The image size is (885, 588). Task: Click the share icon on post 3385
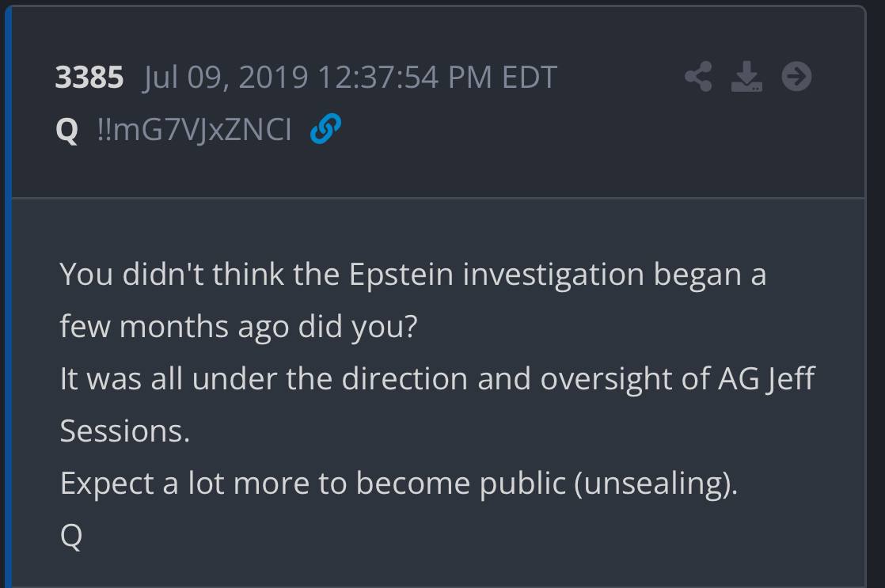[x=697, y=77]
